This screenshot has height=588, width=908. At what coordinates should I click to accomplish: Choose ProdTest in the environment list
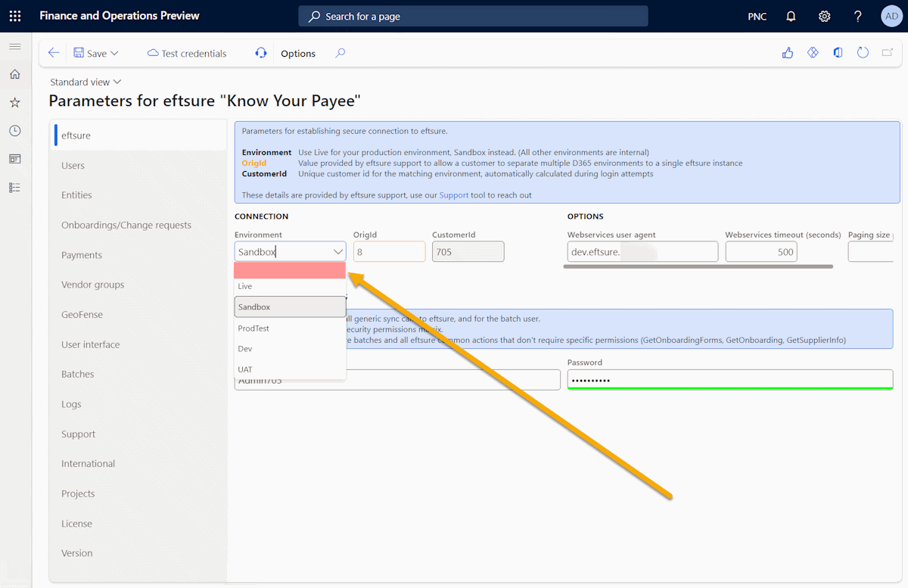click(x=290, y=328)
